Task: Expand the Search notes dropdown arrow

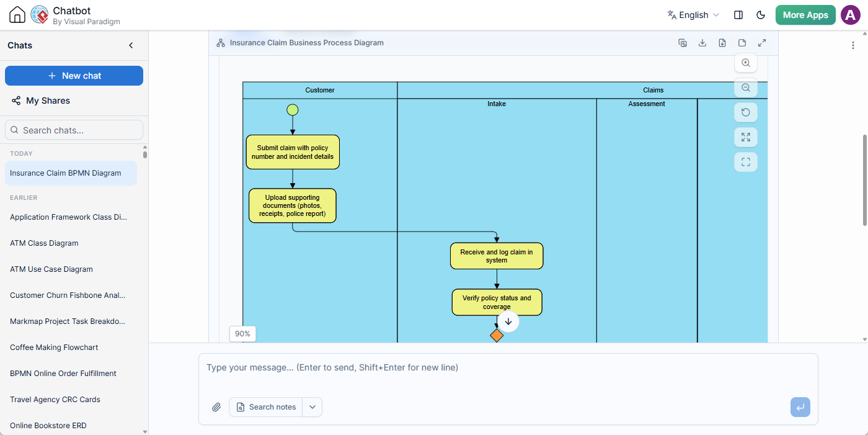Action: click(312, 407)
